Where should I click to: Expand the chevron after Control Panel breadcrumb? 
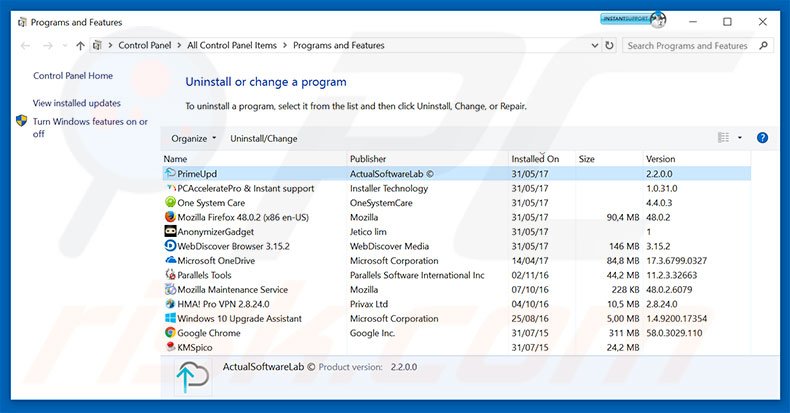(179, 45)
